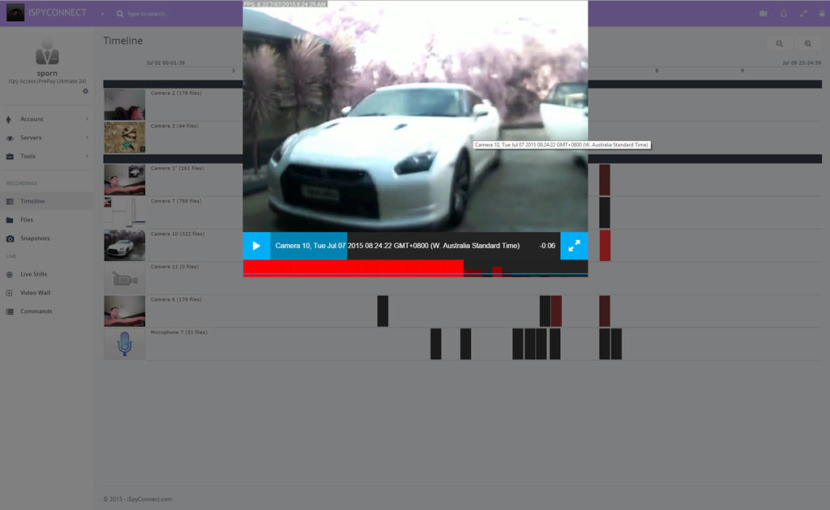
Task: Toggle page fullscreen arrows in header
Action: (803, 14)
